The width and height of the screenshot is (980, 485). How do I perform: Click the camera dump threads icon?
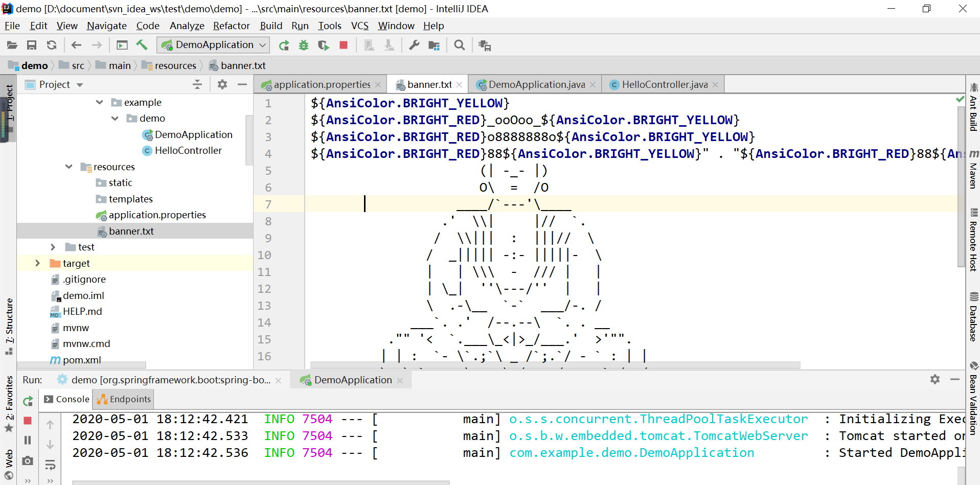[x=28, y=460]
